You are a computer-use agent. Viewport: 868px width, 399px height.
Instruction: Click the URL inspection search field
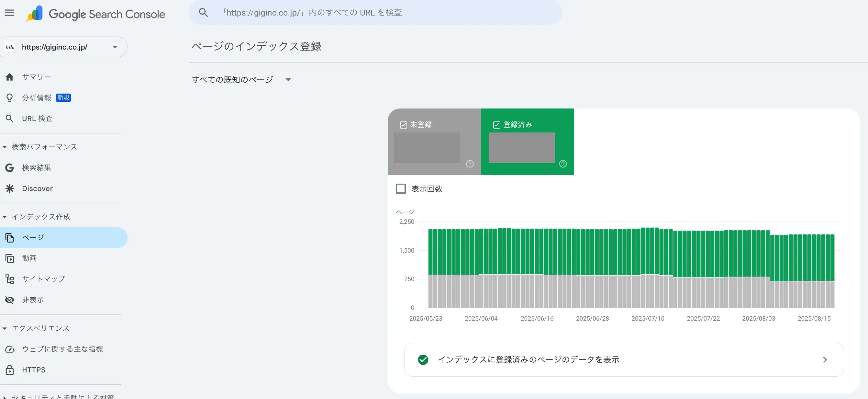click(x=375, y=13)
